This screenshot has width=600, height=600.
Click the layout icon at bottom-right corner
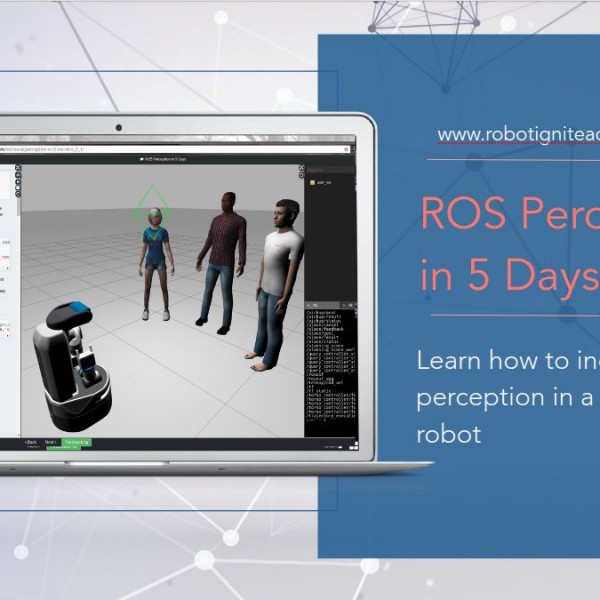tap(355, 445)
